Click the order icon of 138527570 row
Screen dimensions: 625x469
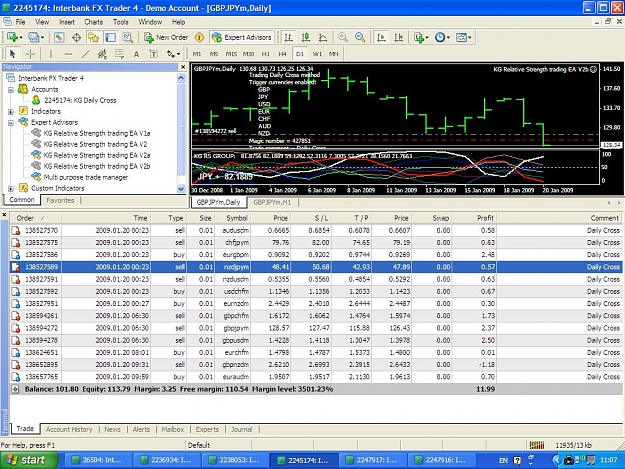pyautogui.click(x=16, y=230)
